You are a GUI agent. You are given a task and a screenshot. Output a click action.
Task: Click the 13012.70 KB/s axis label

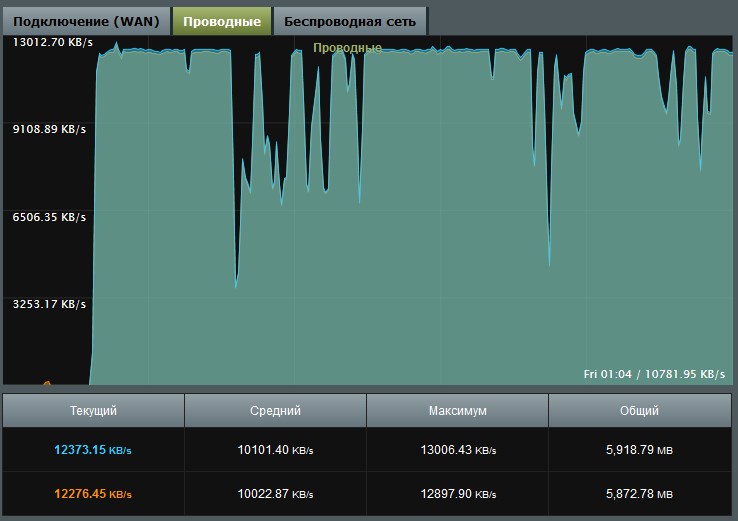pyautogui.click(x=52, y=42)
